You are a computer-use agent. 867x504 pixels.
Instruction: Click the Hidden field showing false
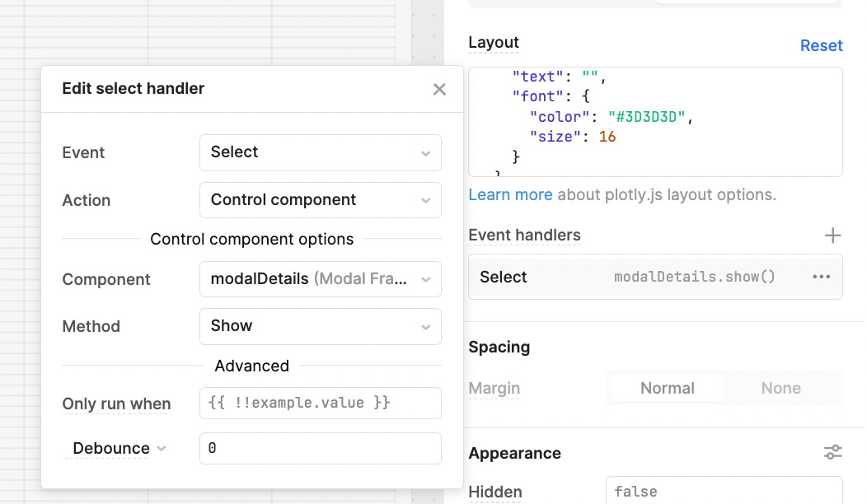click(x=724, y=491)
